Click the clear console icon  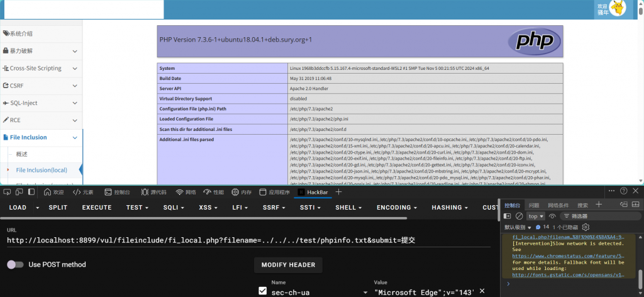pos(519,216)
